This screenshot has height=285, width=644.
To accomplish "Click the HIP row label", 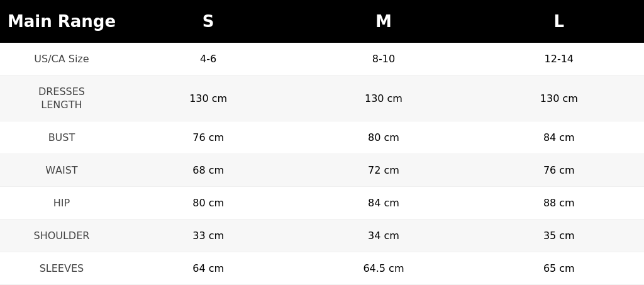I will (x=62, y=203).
